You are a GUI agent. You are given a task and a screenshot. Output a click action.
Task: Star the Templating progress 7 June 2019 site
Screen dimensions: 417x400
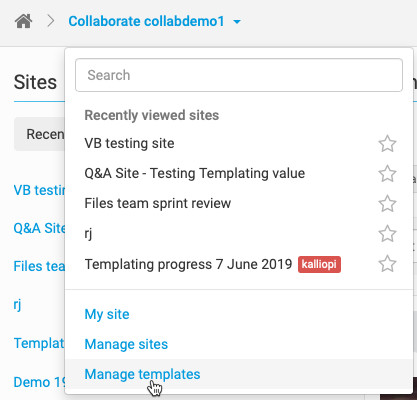pyautogui.click(x=387, y=264)
